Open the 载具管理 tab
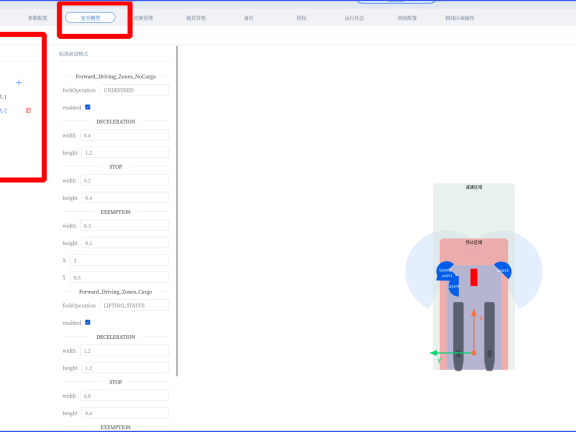This screenshot has height=432, width=576. pos(196,18)
